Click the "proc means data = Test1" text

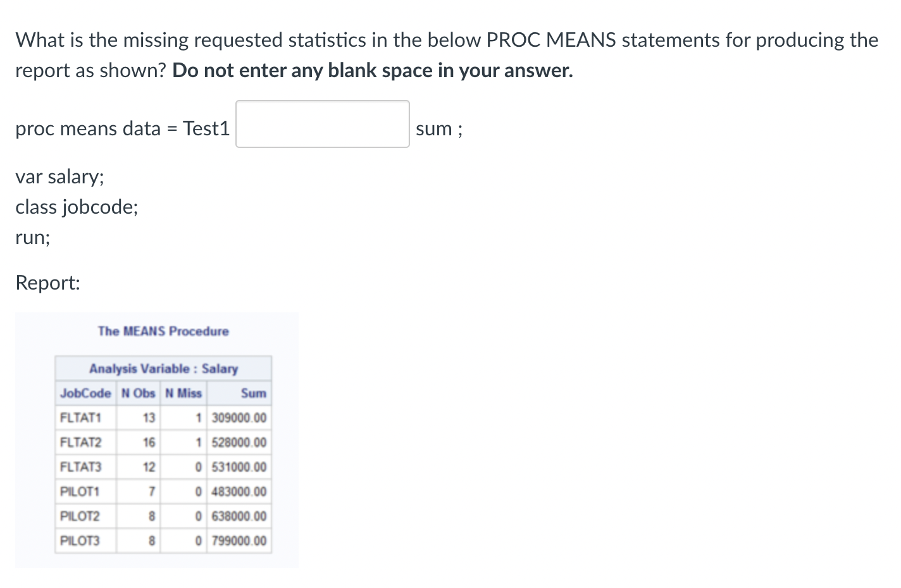tap(123, 128)
